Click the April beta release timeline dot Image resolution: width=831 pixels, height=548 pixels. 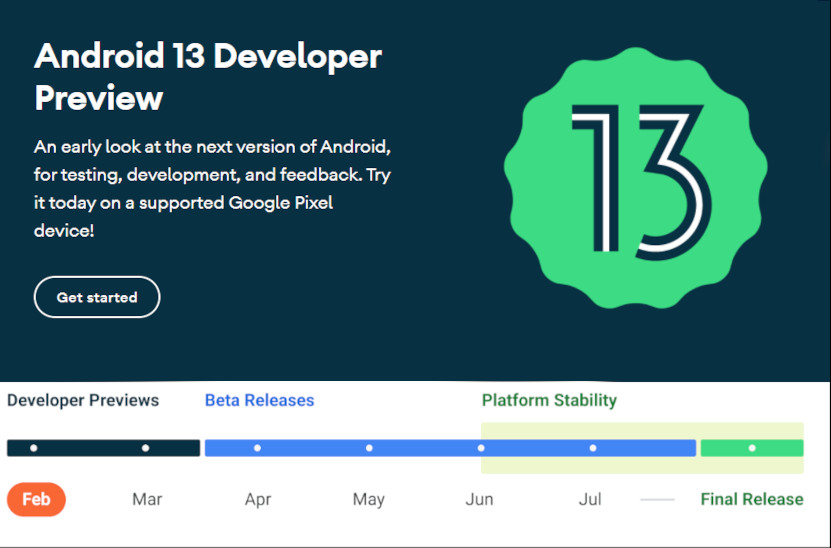(x=258, y=448)
